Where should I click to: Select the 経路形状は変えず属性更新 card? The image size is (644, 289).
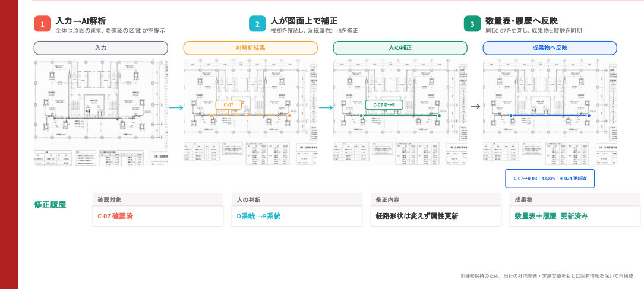pyautogui.click(x=435, y=216)
